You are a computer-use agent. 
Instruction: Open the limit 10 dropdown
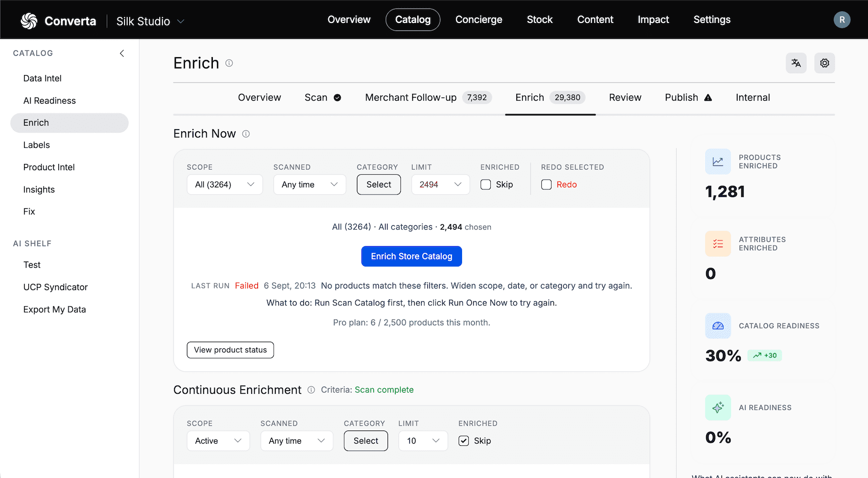click(423, 441)
